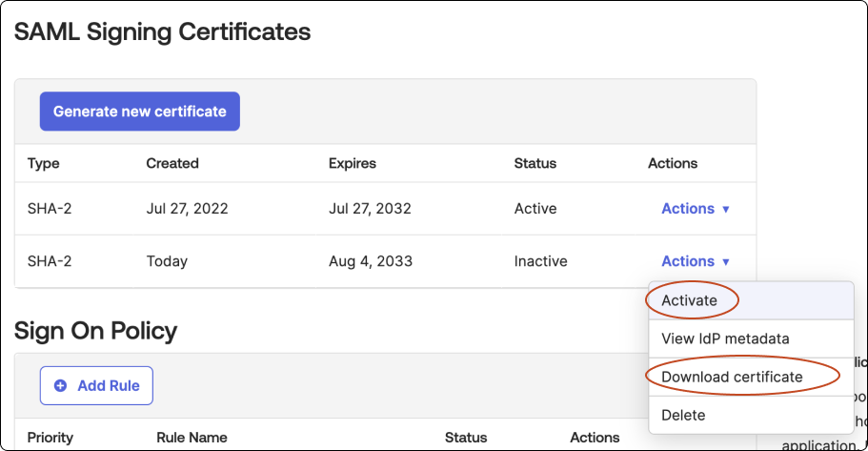Select Download certificate from the menu
The image size is (868, 451).
pyautogui.click(x=732, y=377)
